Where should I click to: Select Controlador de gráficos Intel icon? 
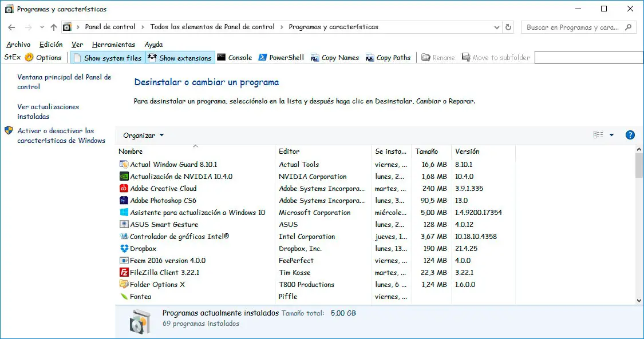[x=124, y=237]
